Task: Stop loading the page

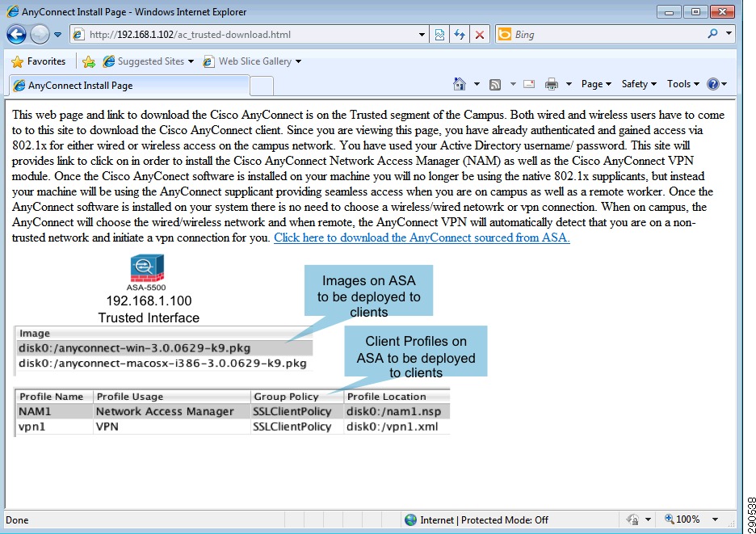Action: click(x=480, y=35)
